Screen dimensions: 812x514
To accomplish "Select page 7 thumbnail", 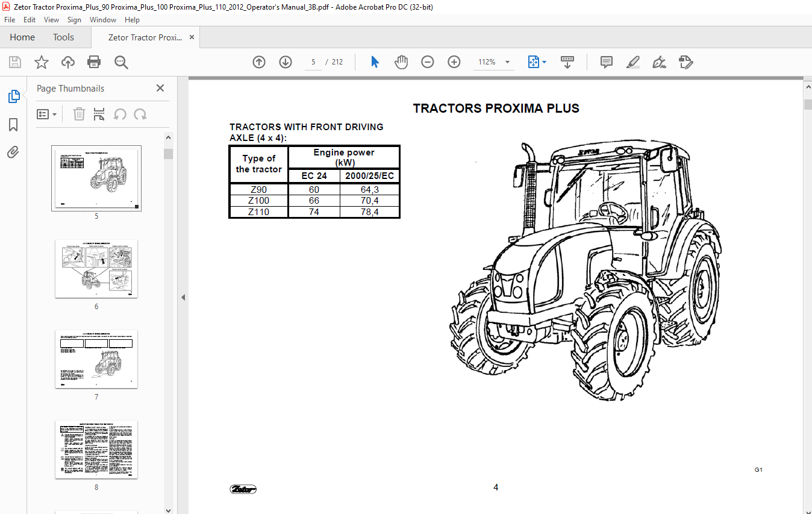I will click(x=96, y=359).
